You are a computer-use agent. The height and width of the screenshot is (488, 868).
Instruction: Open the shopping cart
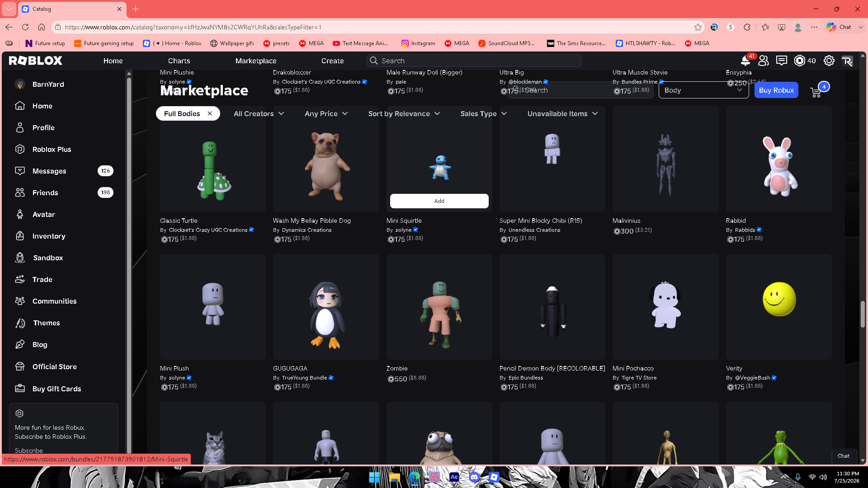[x=816, y=92]
